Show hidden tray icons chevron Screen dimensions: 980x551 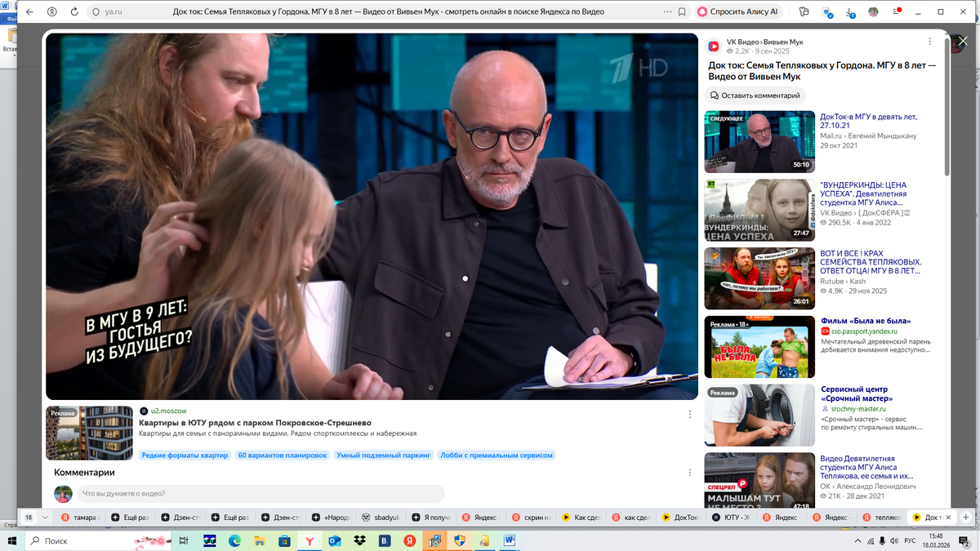pyautogui.click(x=857, y=540)
